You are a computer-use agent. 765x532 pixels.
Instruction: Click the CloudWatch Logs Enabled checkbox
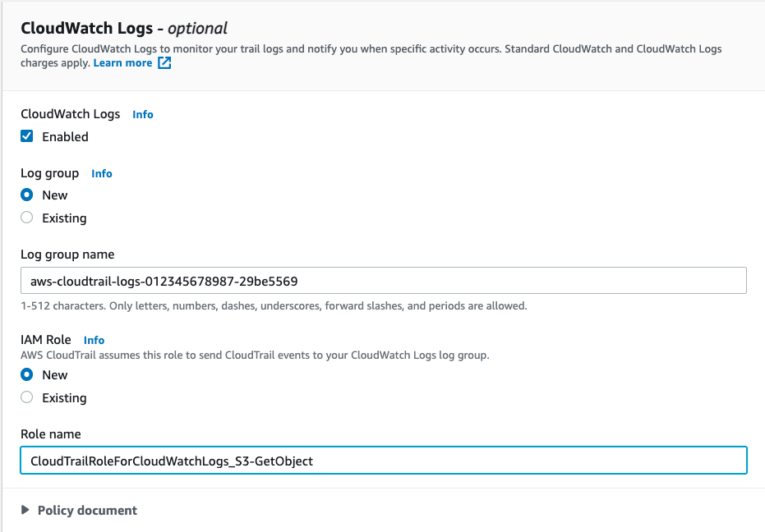(x=28, y=136)
